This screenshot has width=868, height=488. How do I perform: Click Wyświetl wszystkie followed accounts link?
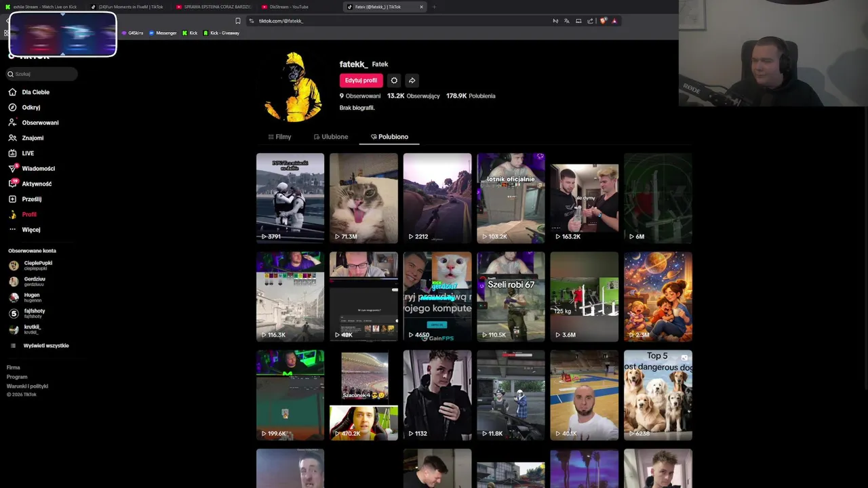[46, 346]
